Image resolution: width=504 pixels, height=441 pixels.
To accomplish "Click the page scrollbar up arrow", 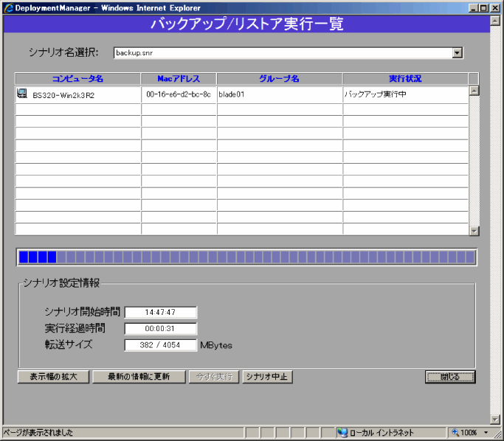I will (495, 21).
